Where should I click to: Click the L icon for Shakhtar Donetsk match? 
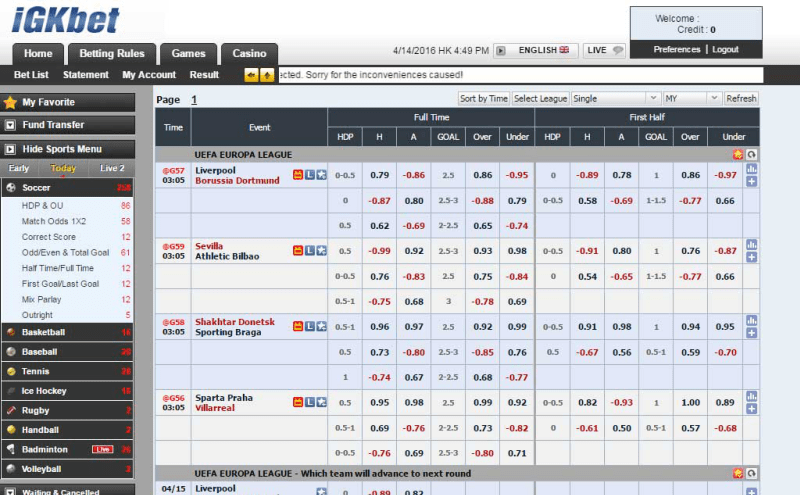310,326
